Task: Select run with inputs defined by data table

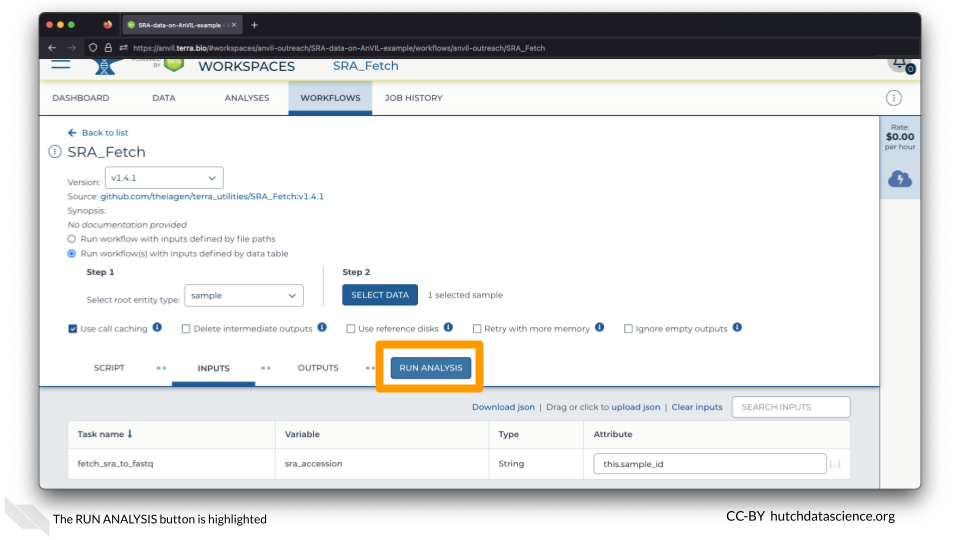Action: point(72,253)
